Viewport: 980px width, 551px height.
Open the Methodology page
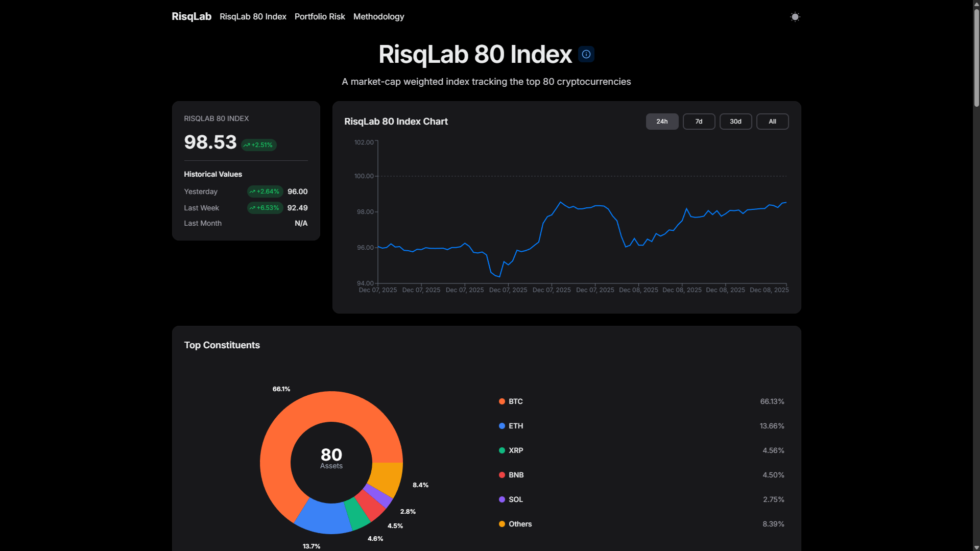(x=378, y=16)
